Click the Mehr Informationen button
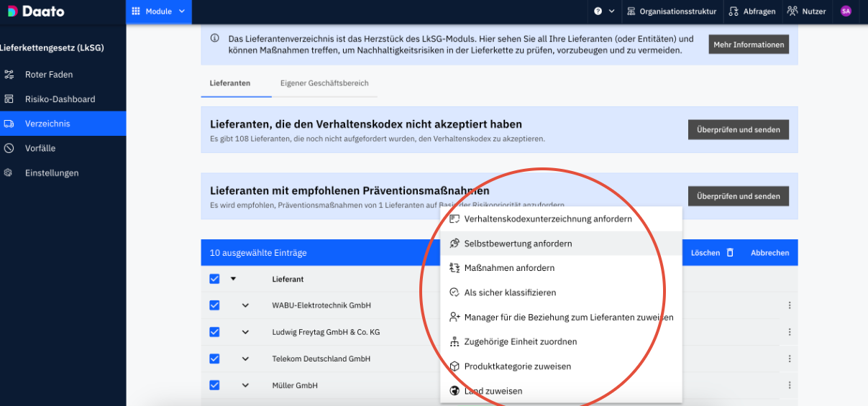Screen dimensions: 868x406 [749, 45]
